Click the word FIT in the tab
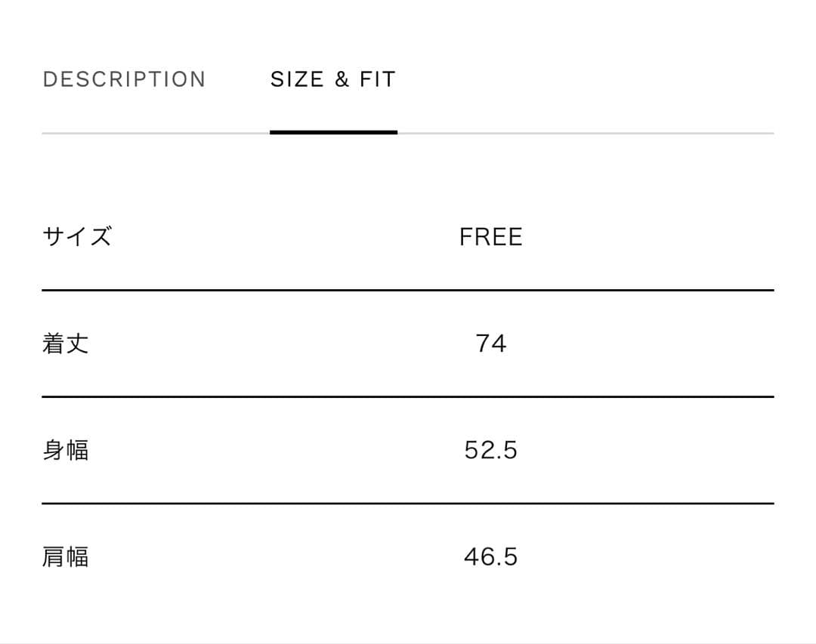This screenshot has width=816, height=644. pyautogui.click(x=377, y=79)
